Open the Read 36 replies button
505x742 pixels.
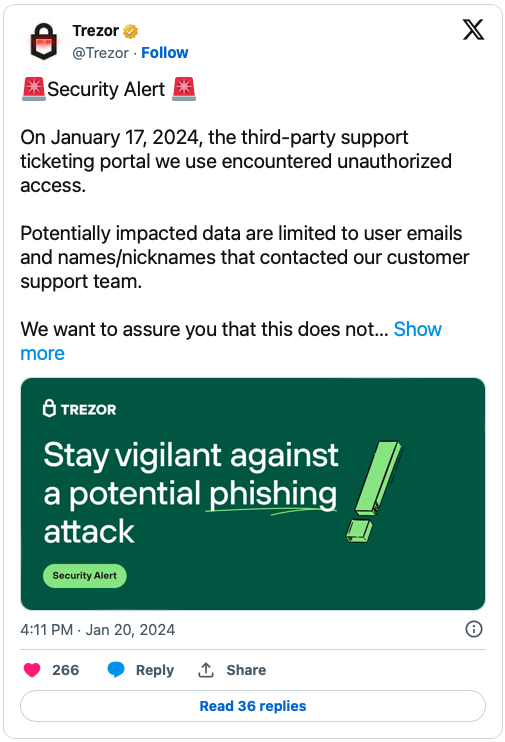pyautogui.click(x=253, y=706)
